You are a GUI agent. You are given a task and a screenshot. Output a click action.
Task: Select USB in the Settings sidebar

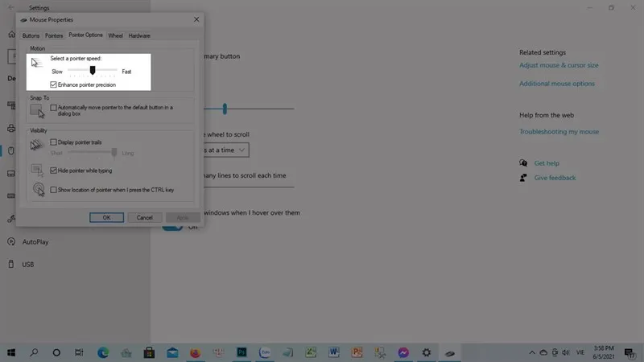pos(28,264)
